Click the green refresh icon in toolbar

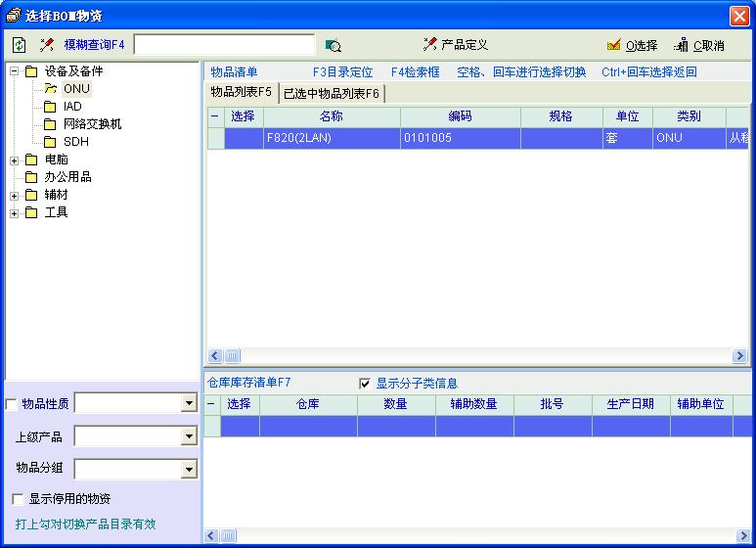coord(20,45)
